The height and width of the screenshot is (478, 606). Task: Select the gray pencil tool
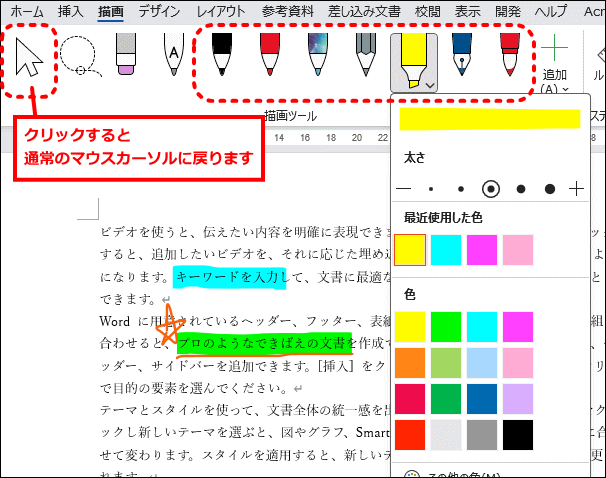[x=366, y=54]
